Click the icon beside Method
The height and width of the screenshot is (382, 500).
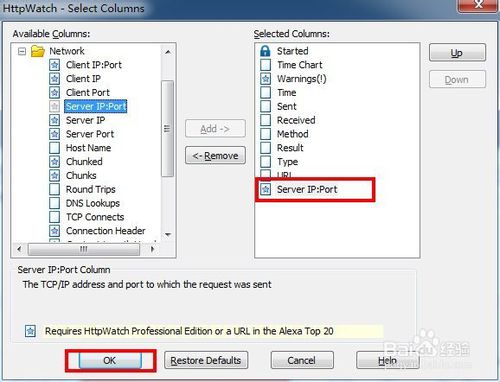(x=265, y=134)
